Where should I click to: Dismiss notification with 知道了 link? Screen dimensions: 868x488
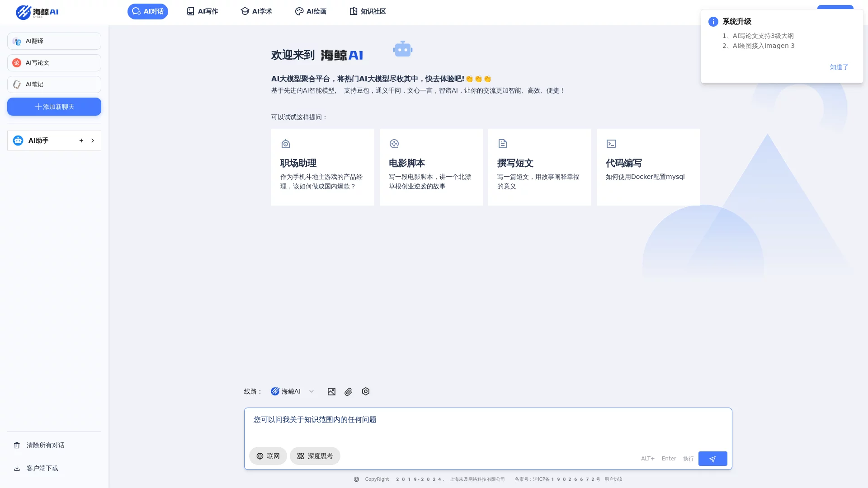coord(839,67)
